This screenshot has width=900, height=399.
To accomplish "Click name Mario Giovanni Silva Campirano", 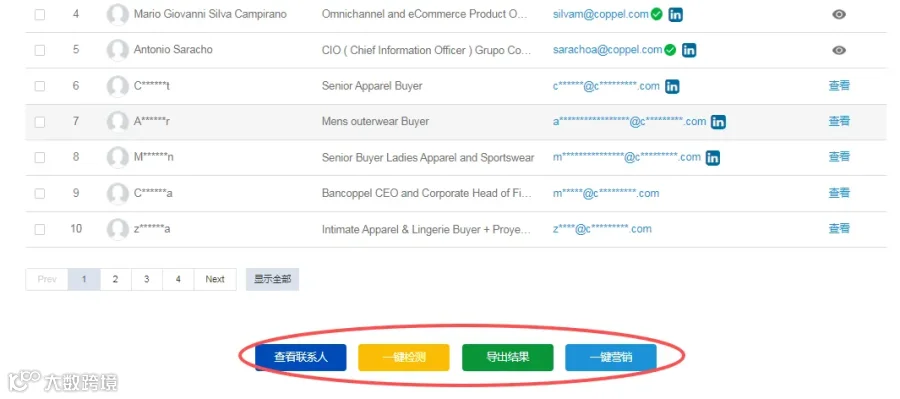I will click(x=210, y=14).
